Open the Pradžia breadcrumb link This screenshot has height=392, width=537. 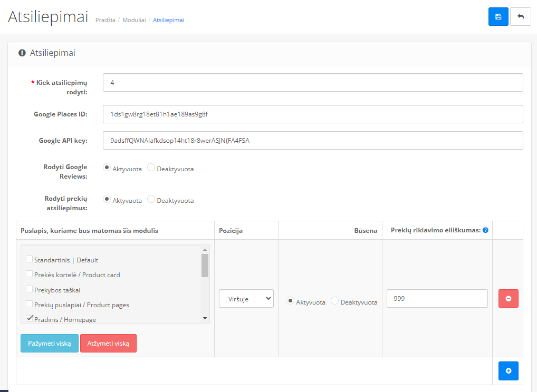[105, 20]
